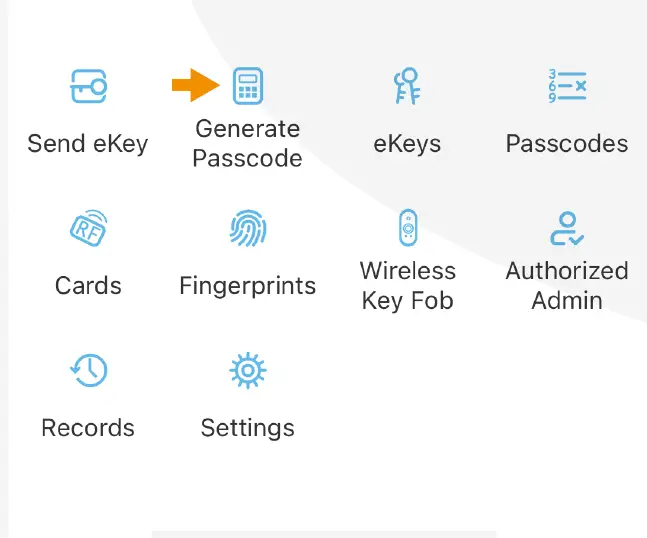Viewport: 647px width, 538px height.
Task: Choose the Cards label
Action: pyautogui.click(x=88, y=285)
